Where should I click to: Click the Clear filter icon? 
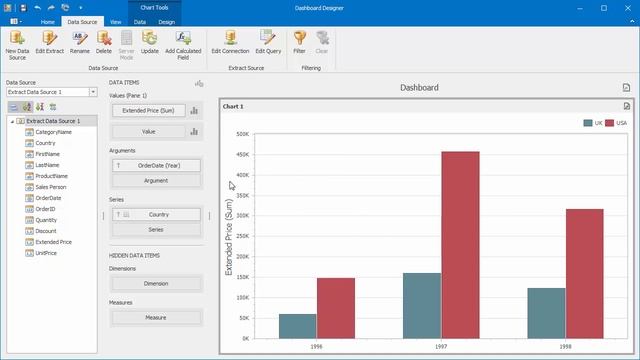(322, 38)
